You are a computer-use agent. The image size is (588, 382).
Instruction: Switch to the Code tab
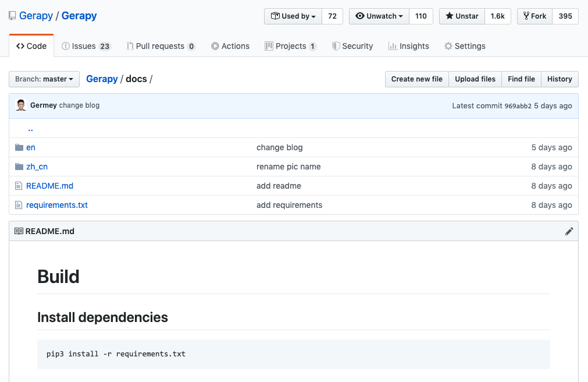click(31, 46)
